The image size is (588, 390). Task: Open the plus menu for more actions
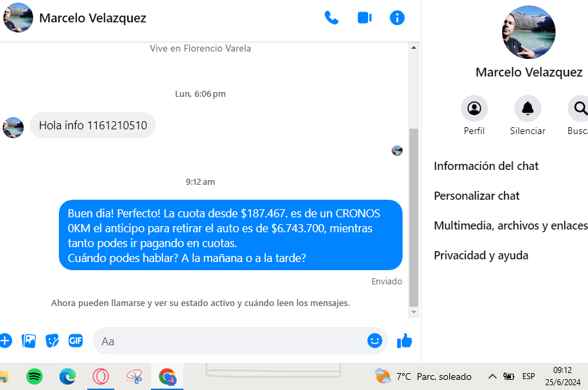click(x=5, y=341)
